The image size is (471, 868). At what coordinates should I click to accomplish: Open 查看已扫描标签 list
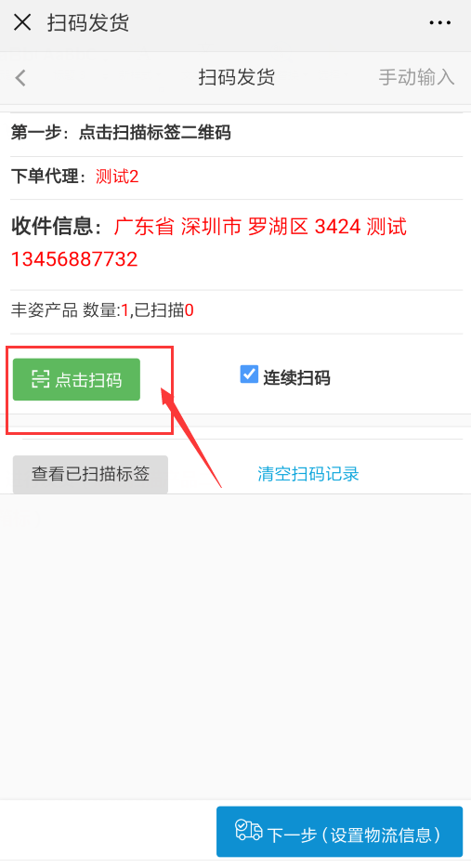90,474
